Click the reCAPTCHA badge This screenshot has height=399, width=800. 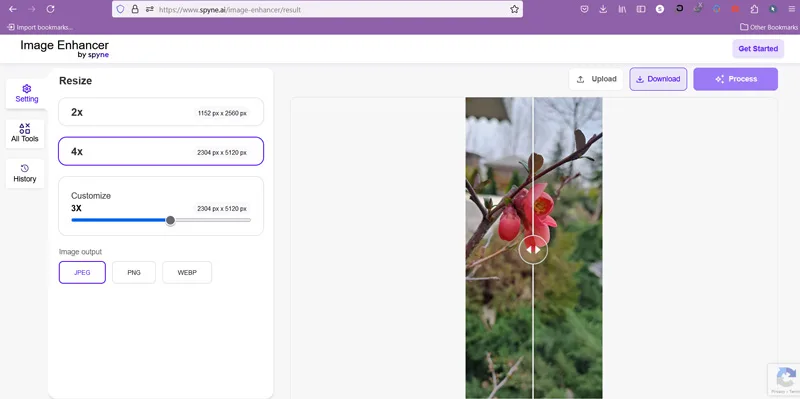click(x=784, y=380)
